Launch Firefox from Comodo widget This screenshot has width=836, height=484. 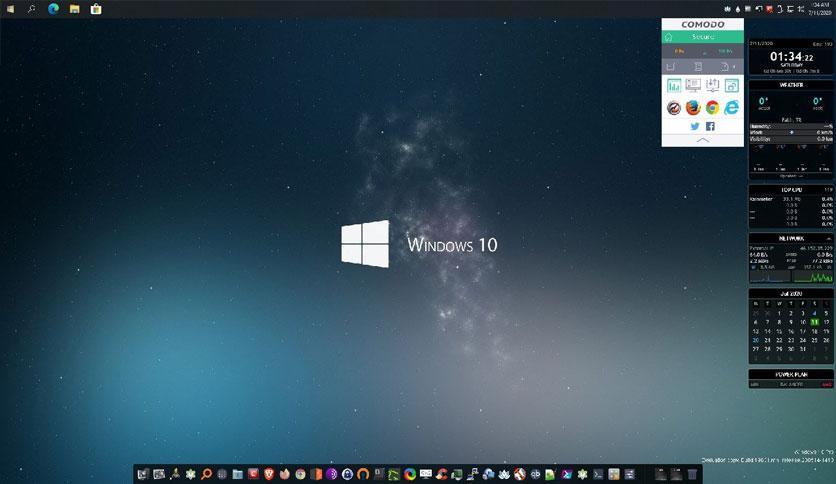(x=693, y=108)
